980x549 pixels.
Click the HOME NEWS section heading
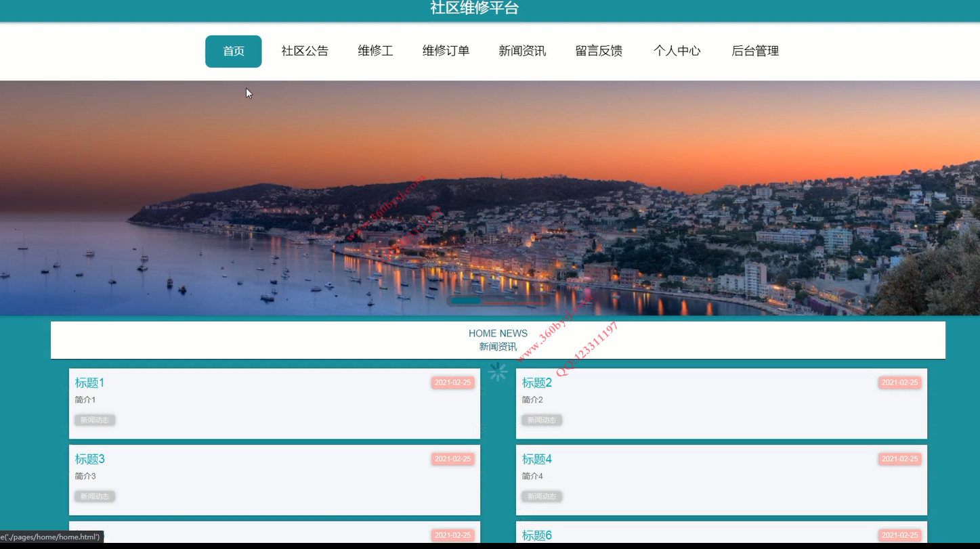click(x=498, y=334)
